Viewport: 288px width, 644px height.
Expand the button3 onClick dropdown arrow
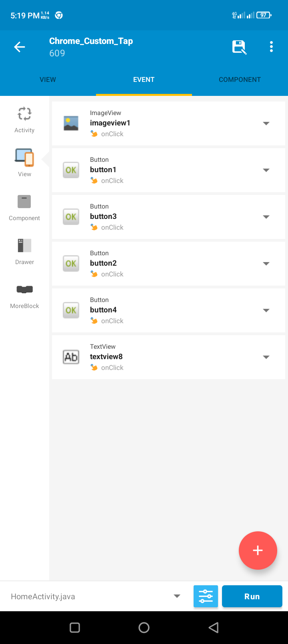[x=266, y=217]
